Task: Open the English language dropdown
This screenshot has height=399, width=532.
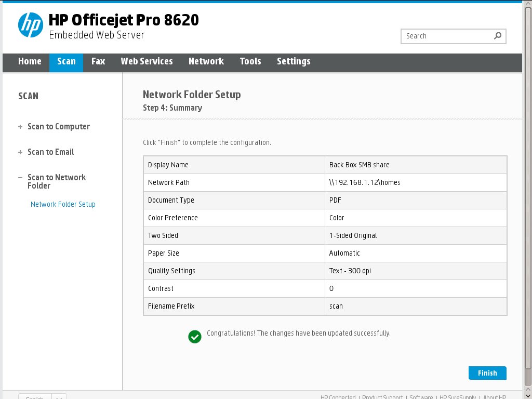Action: pyautogui.click(x=43, y=396)
